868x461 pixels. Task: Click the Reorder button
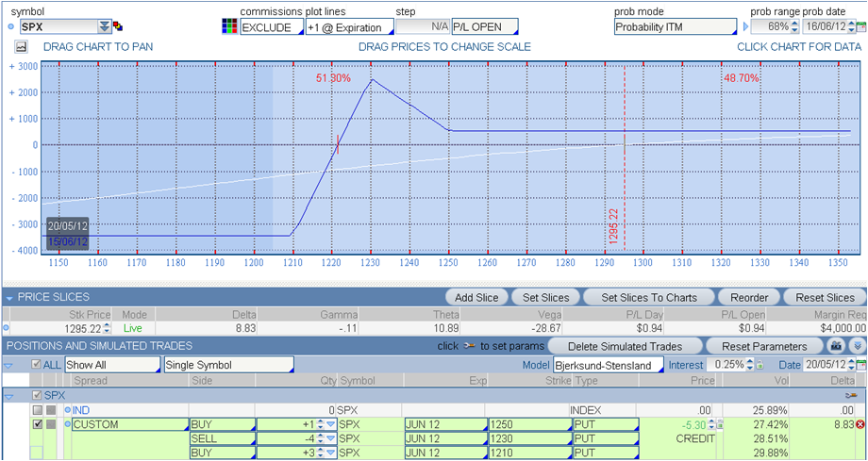pos(748,297)
